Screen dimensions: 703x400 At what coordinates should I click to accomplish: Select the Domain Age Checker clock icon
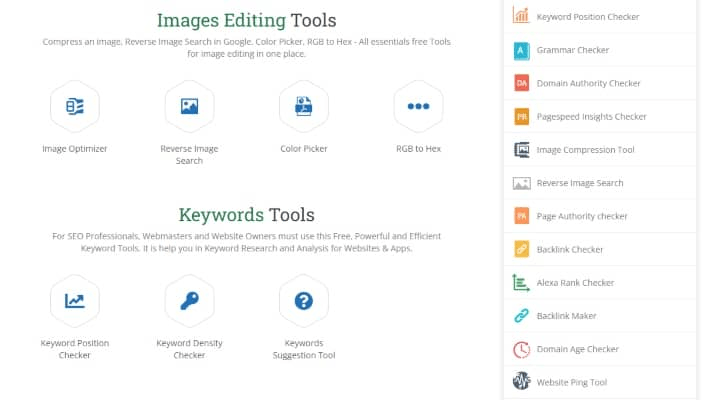(521, 349)
